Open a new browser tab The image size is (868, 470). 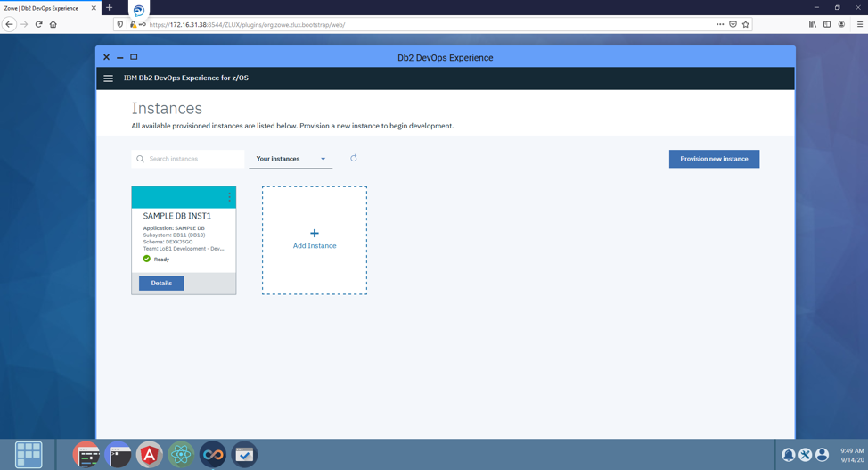[109, 8]
